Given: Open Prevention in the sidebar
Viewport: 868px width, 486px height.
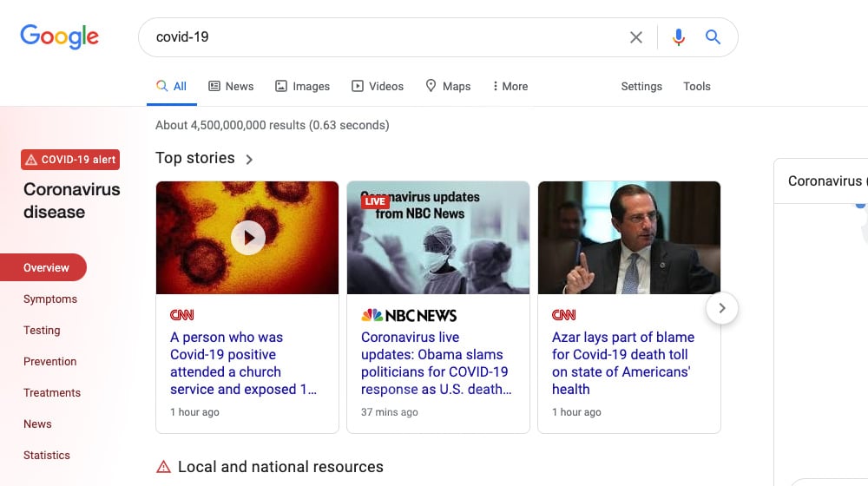Looking at the screenshot, I should tap(49, 361).
